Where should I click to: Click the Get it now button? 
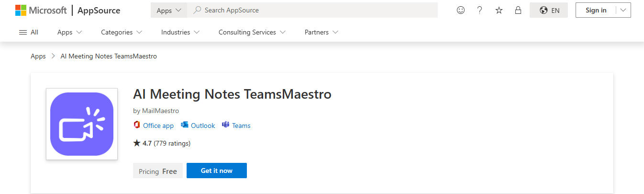point(217,171)
